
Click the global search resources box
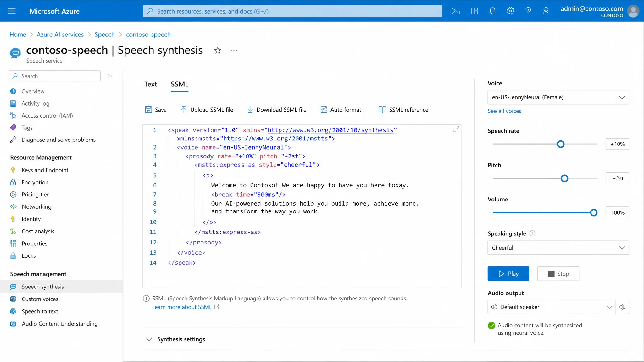point(292,11)
